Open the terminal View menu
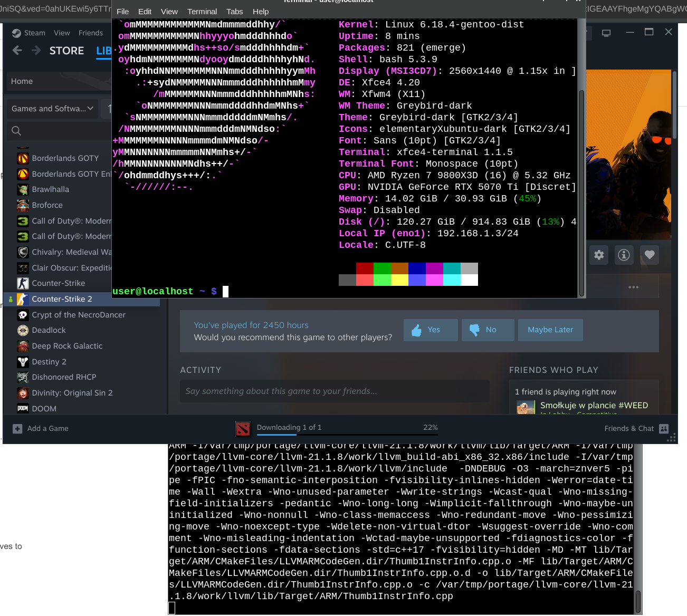Screen dimensions: 687x616 click(x=169, y=12)
